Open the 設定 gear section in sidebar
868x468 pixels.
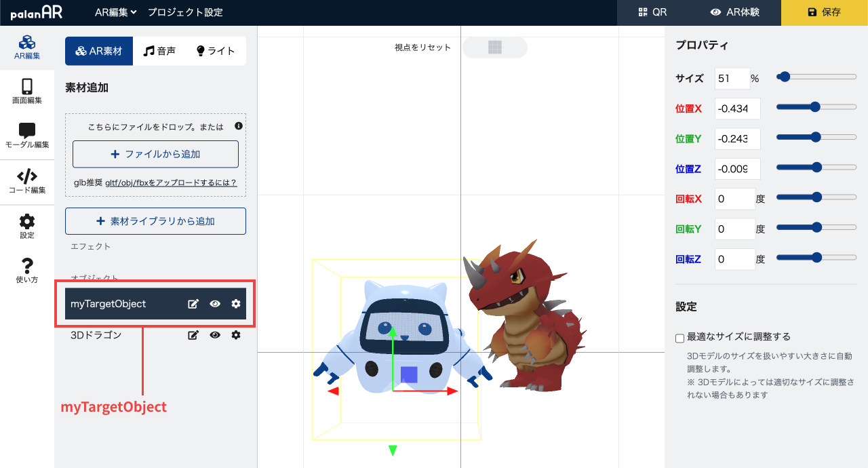[x=27, y=227]
